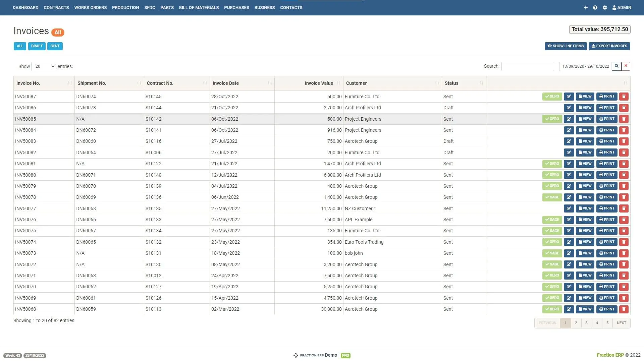Go to Next page of invoices
644x362 pixels.
point(621,323)
